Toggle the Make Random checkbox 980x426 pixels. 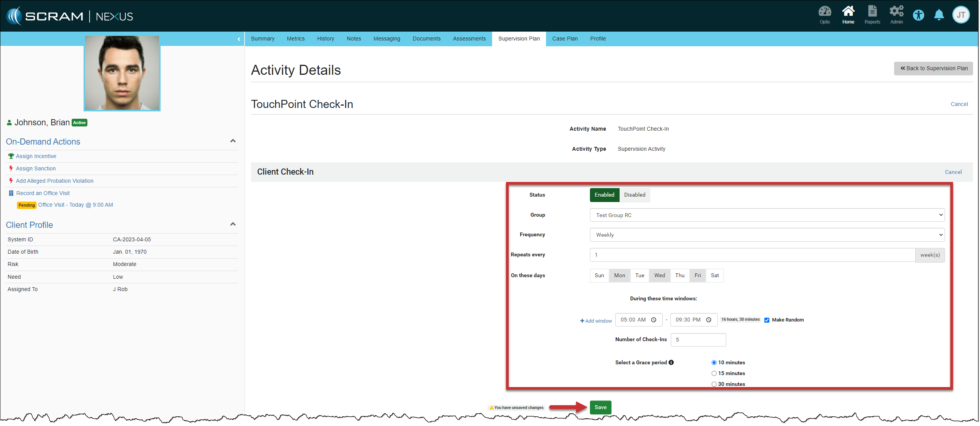(767, 320)
